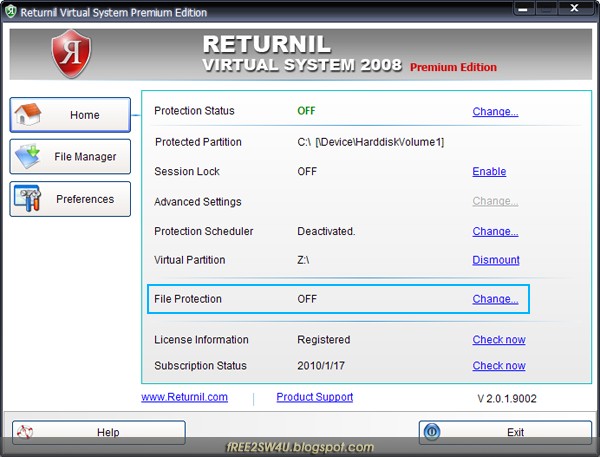
Task: Click the Protection Status OFF value
Action: click(306, 111)
